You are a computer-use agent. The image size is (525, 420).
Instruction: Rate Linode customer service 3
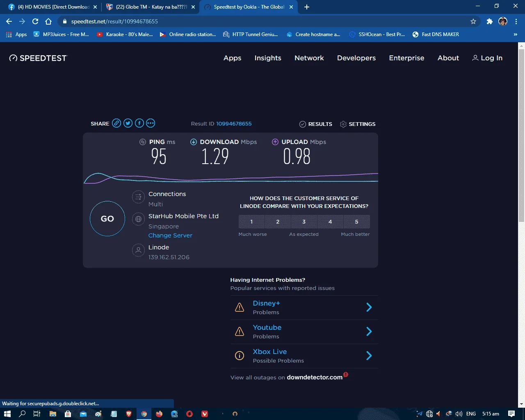(x=304, y=221)
